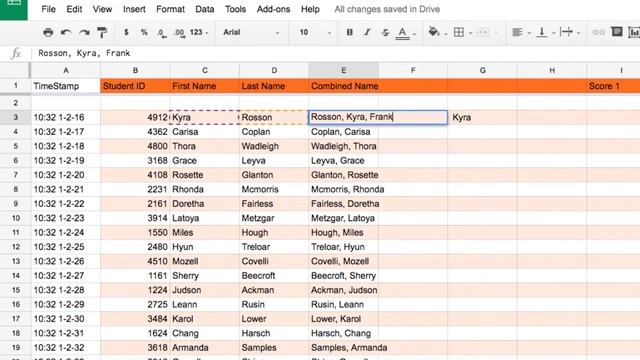Click the 'Score 1' header cell
The image size is (640, 360).
click(613, 86)
